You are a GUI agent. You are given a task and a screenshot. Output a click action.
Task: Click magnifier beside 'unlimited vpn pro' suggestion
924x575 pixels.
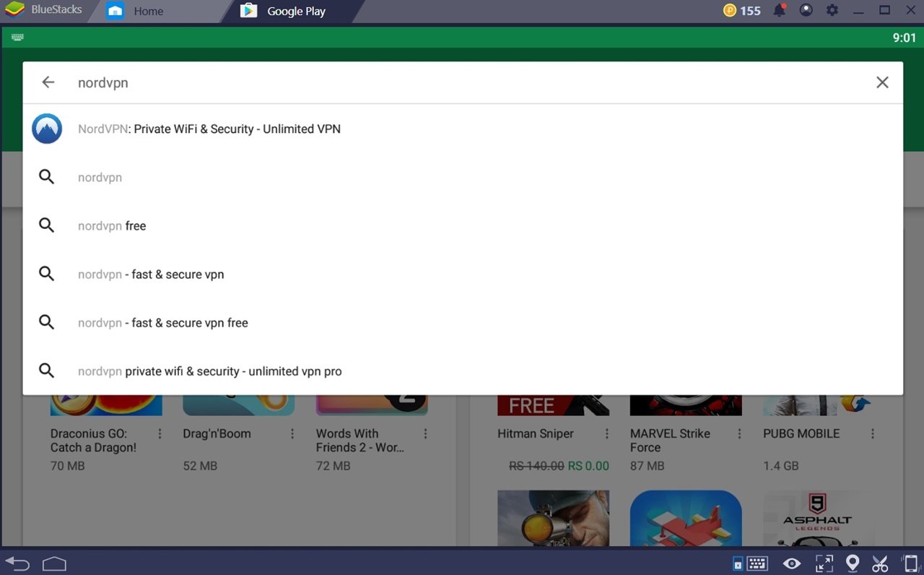(x=47, y=371)
